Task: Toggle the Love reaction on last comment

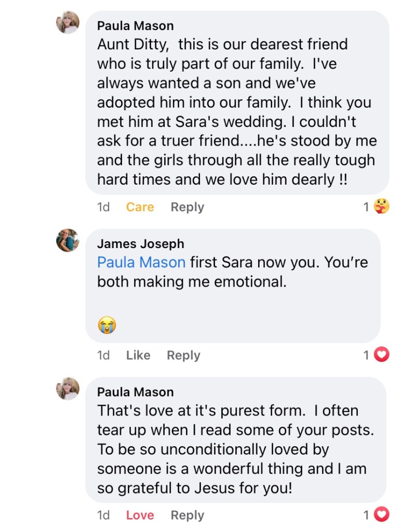Action: coord(140,515)
